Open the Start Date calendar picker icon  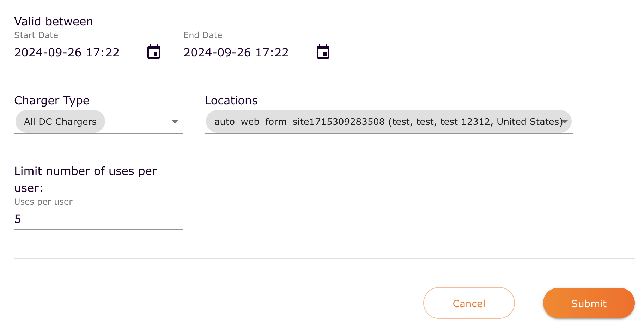click(x=153, y=51)
